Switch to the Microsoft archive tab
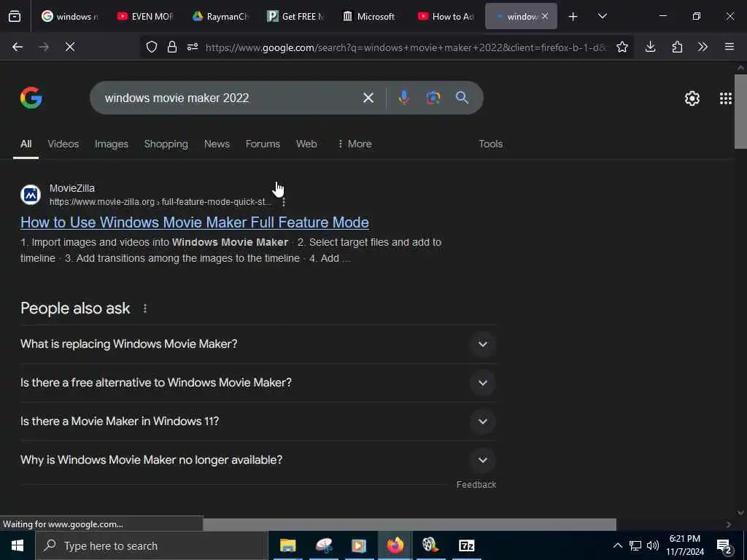747x560 pixels. (371, 16)
